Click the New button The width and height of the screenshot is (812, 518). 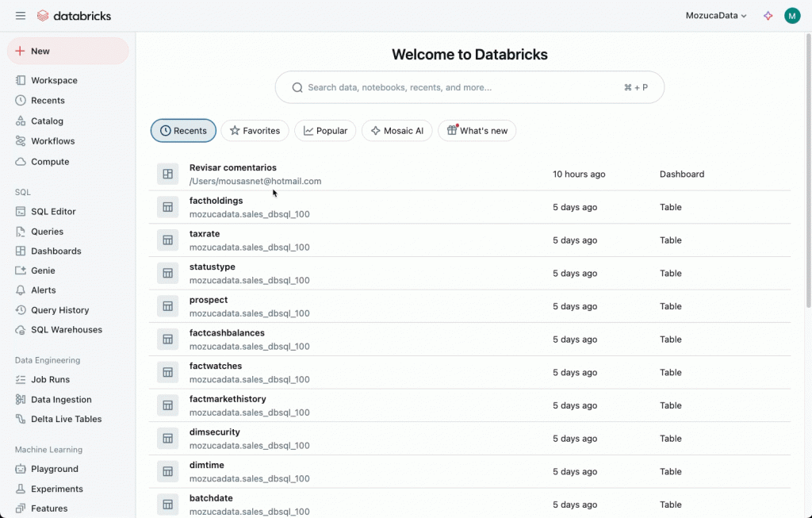[67, 51]
